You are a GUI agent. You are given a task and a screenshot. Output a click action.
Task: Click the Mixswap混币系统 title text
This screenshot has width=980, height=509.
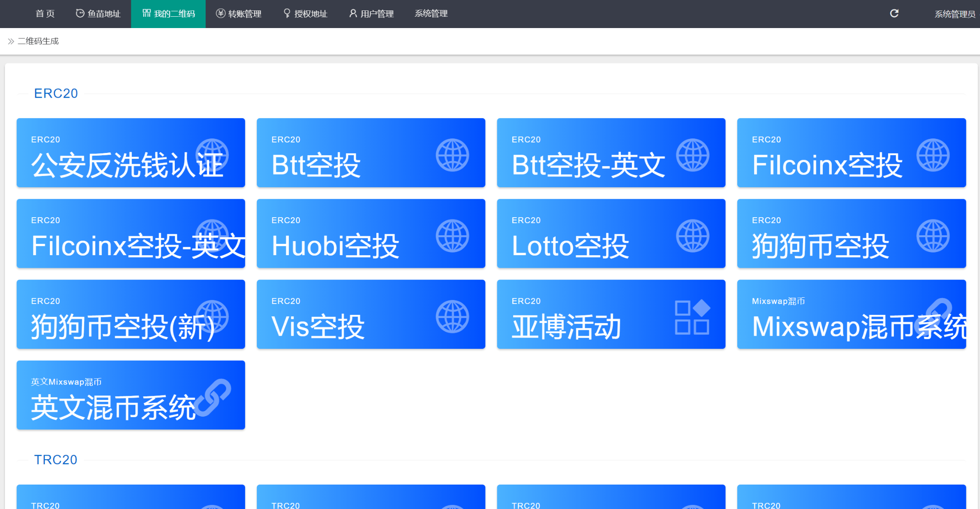(x=859, y=327)
